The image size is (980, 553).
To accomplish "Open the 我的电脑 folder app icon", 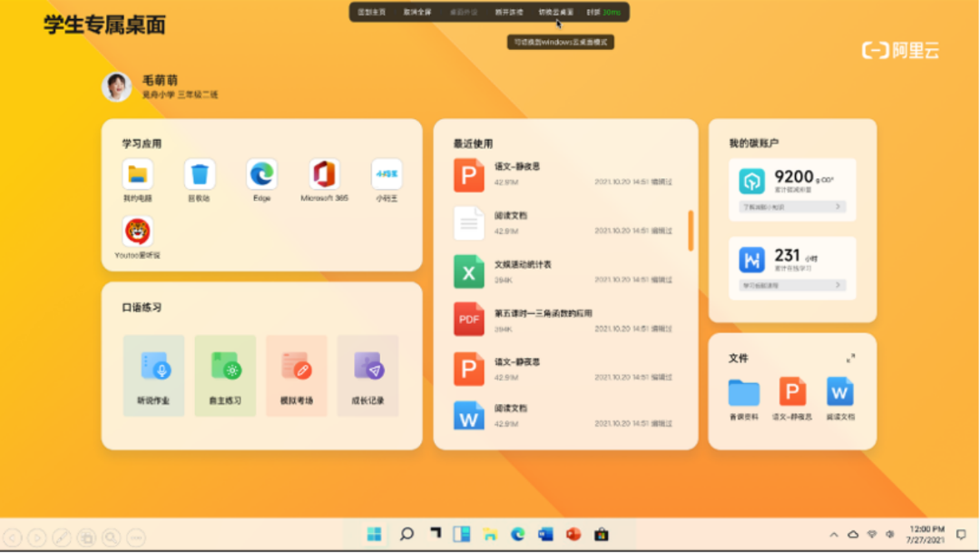I will click(x=138, y=174).
